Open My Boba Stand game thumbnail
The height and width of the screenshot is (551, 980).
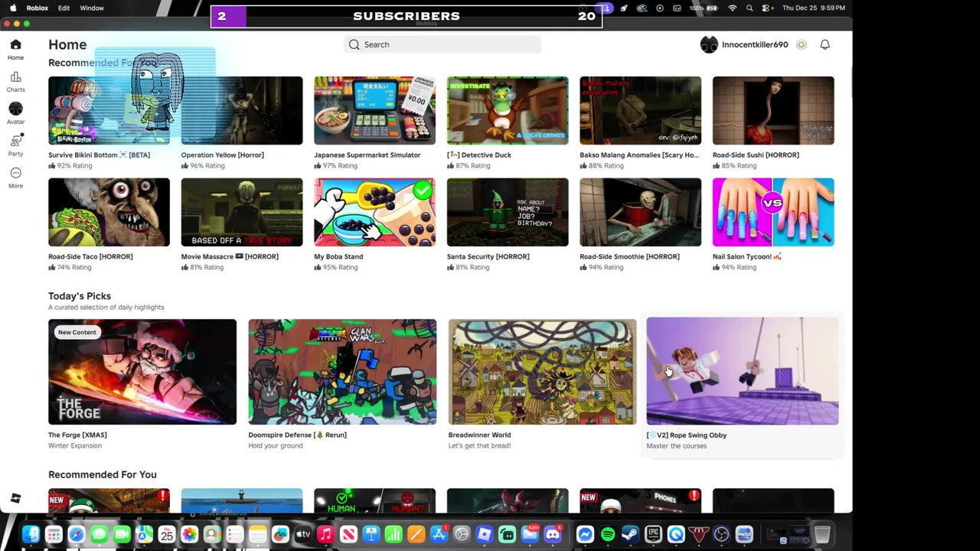pos(374,212)
